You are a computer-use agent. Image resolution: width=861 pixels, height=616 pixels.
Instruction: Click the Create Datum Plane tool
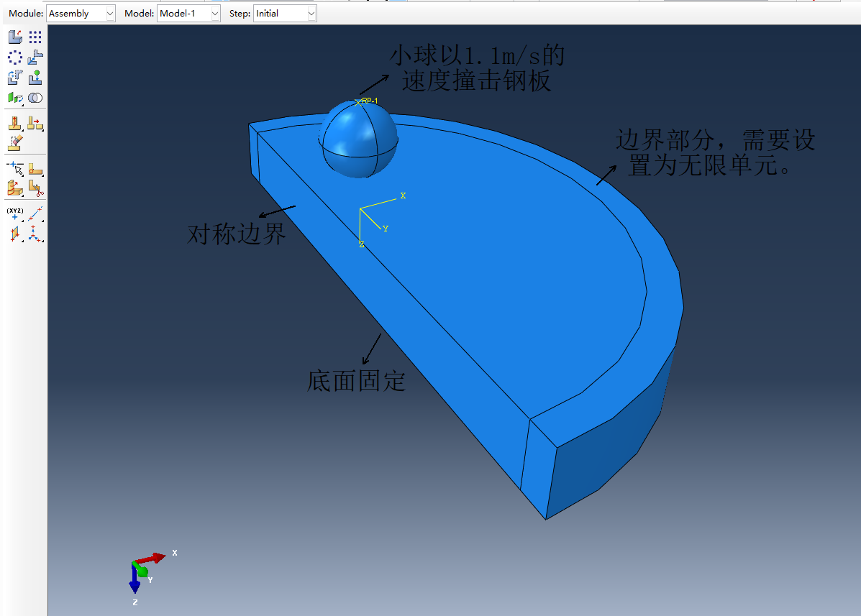click(x=14, y=234)
